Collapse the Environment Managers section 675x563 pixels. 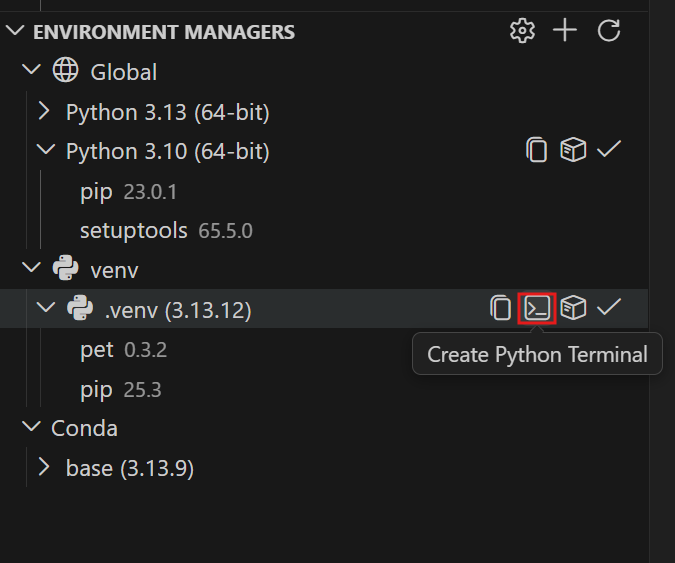point(15,32)
